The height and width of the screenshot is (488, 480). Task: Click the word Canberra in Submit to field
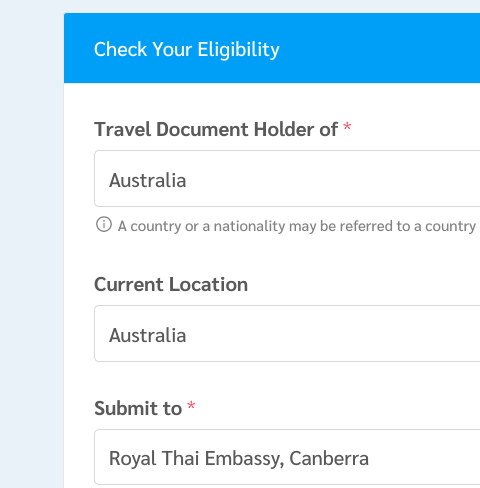pyautogui.click(x=329, y=458)
